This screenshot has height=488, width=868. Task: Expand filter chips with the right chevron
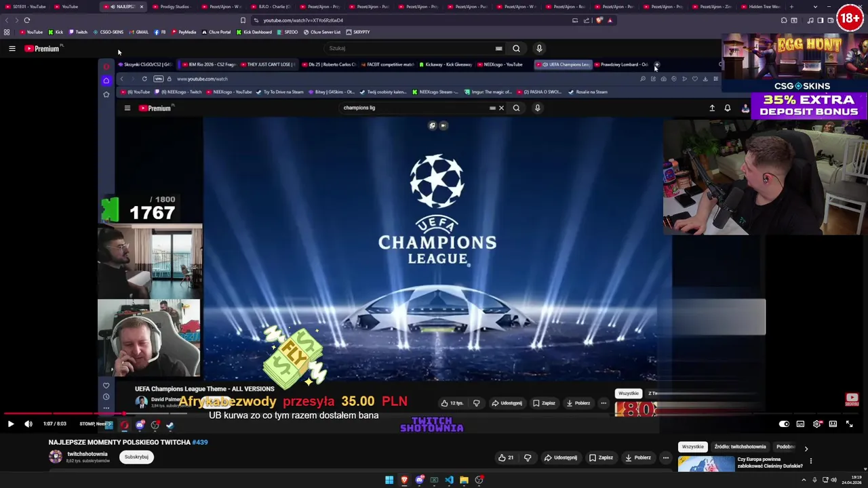[806, 448]
